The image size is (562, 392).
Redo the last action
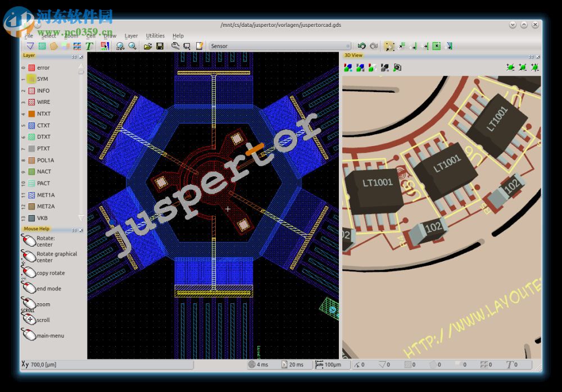pos(374,46)
